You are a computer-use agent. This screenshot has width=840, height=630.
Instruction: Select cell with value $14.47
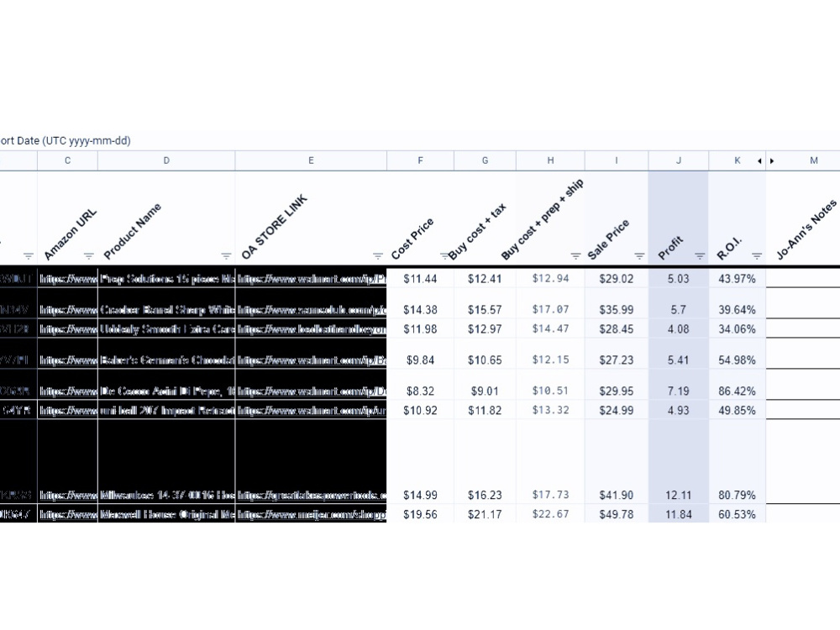(550, 328)
